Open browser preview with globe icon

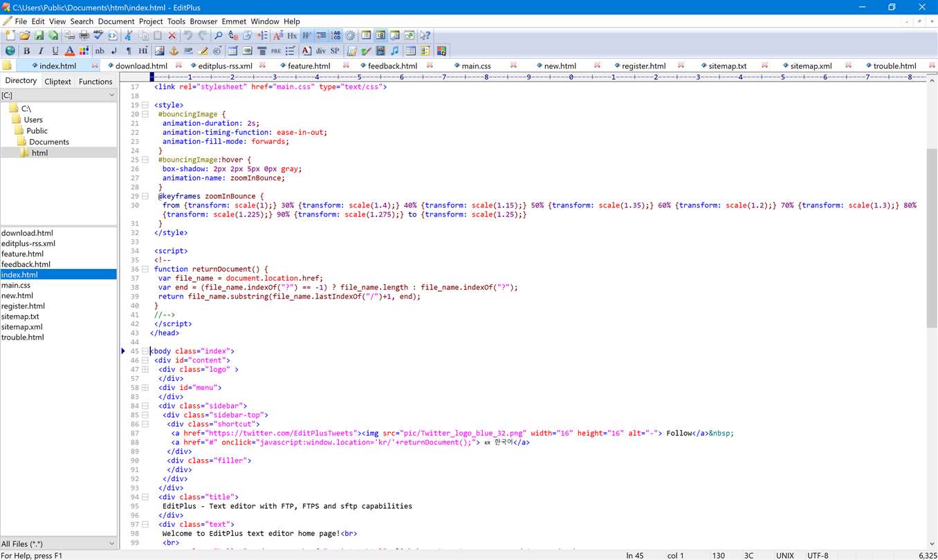10,51
